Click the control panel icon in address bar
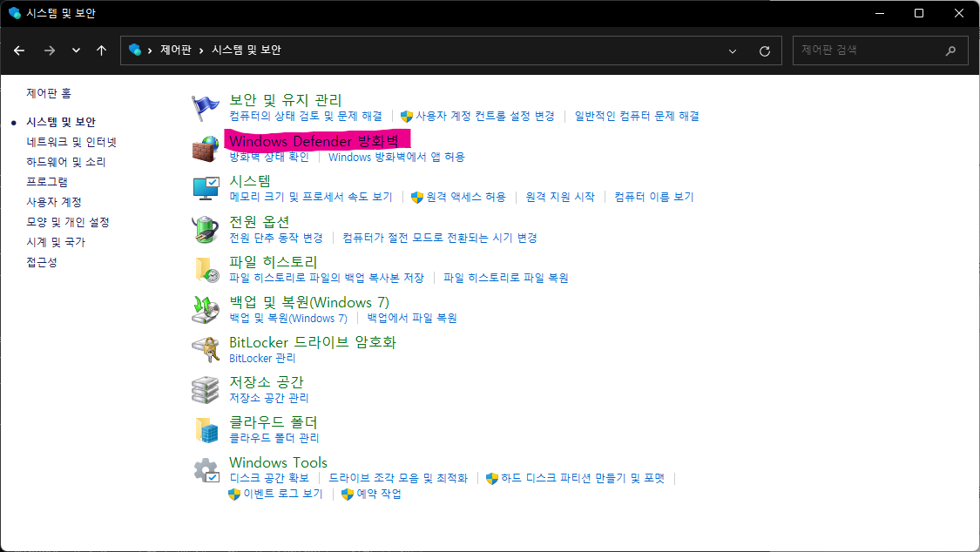This screenshot has width=980, height=552. 134,50
